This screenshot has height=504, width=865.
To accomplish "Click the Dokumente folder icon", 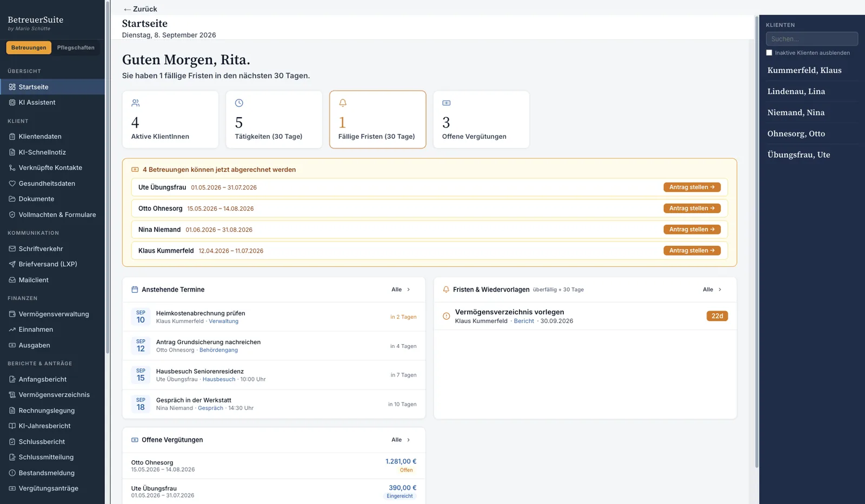I will pyautogui.click(x=12, y=199).
